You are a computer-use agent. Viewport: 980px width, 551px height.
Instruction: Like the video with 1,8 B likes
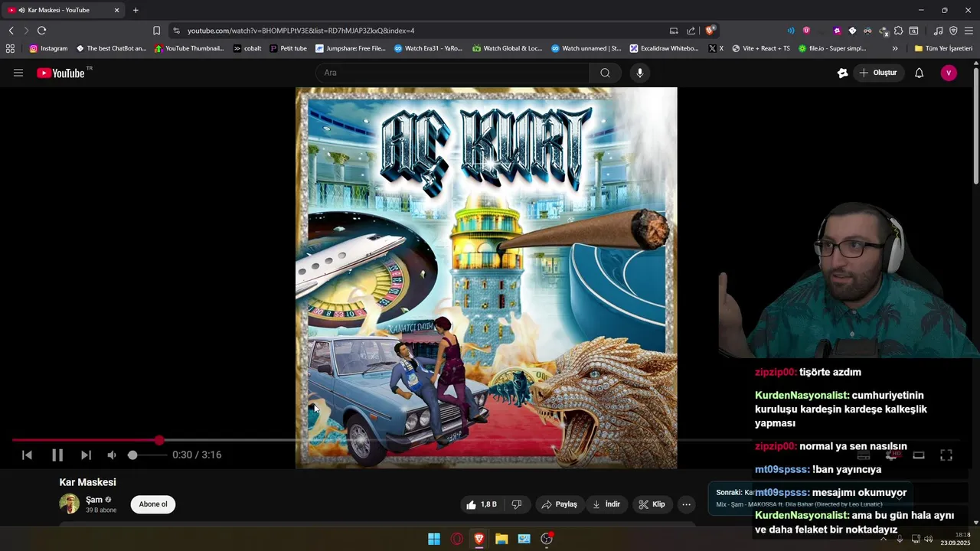pos(482,504)
